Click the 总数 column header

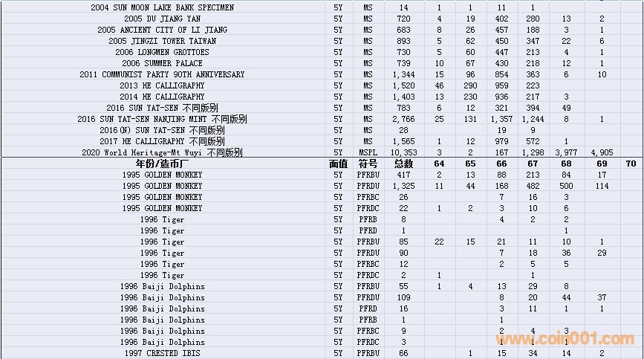coord(403,164)
